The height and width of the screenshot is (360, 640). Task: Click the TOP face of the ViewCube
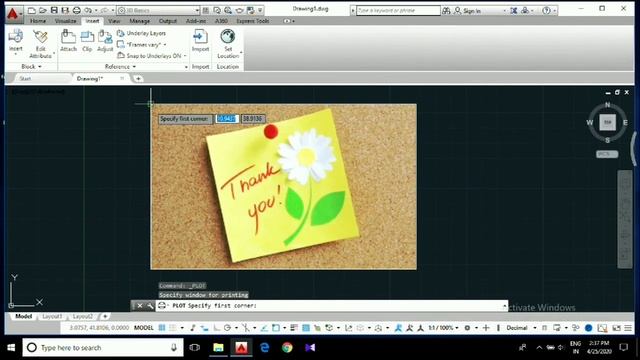pyautogui.click(x=607, y=122)
